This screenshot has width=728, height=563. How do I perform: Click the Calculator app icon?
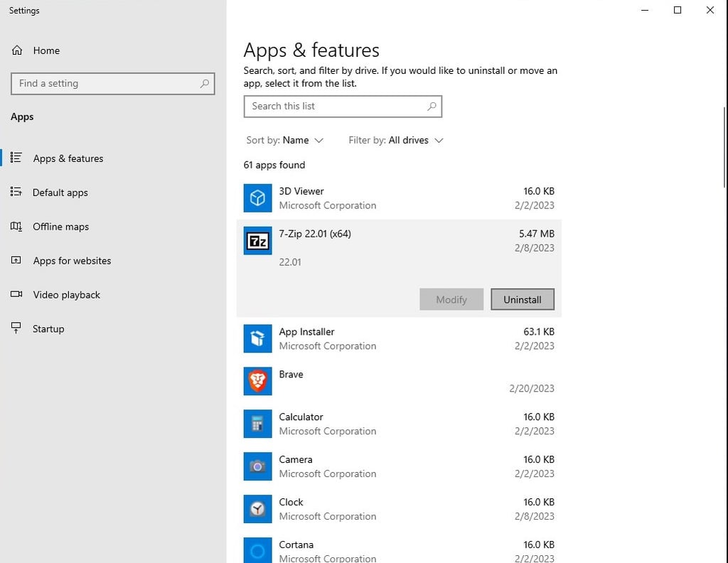257,424
